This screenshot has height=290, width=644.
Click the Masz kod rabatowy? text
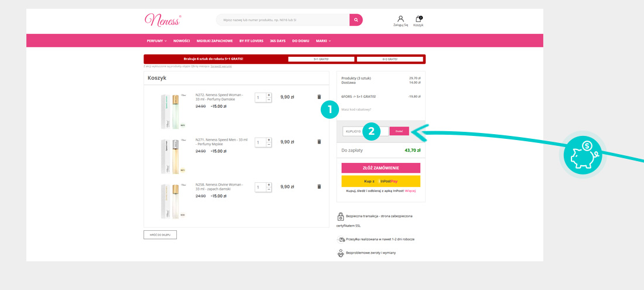coord(356,110)
